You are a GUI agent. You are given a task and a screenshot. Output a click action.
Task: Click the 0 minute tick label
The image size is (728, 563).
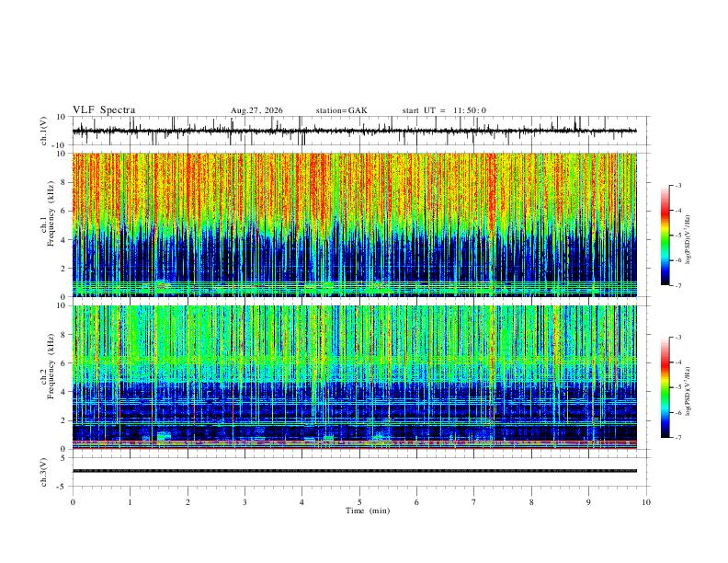coord(73,502)
